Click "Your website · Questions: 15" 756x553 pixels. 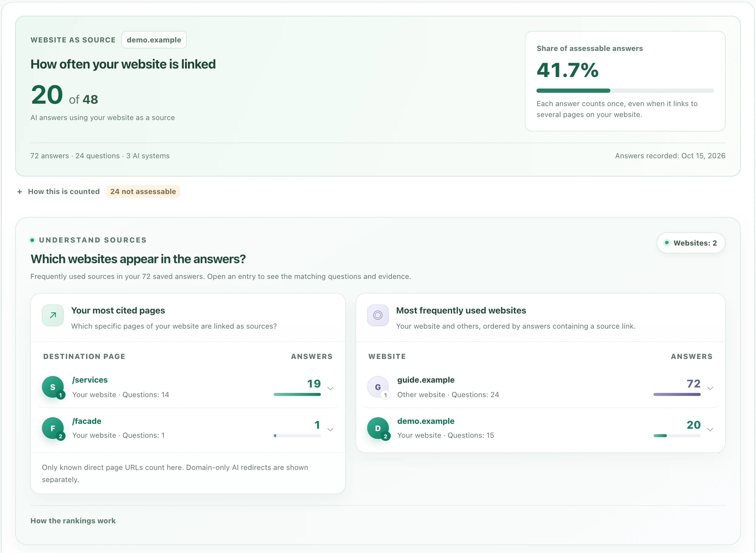point(445,435)
